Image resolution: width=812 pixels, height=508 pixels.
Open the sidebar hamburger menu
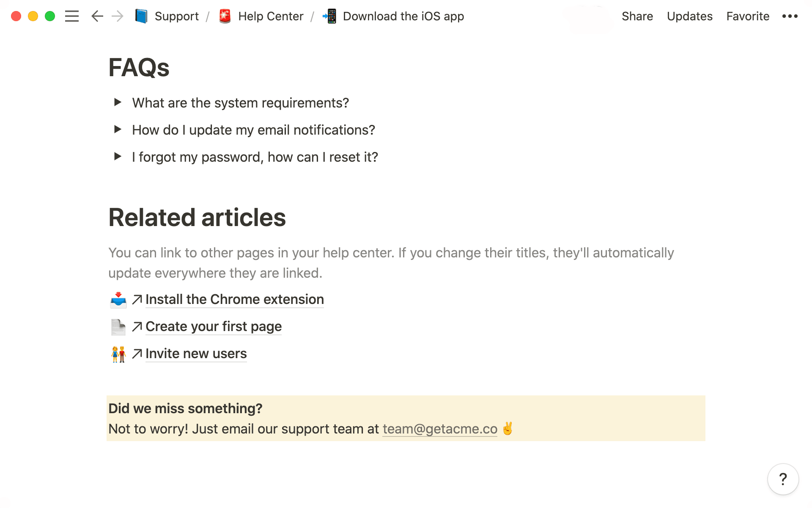point(72,17)
